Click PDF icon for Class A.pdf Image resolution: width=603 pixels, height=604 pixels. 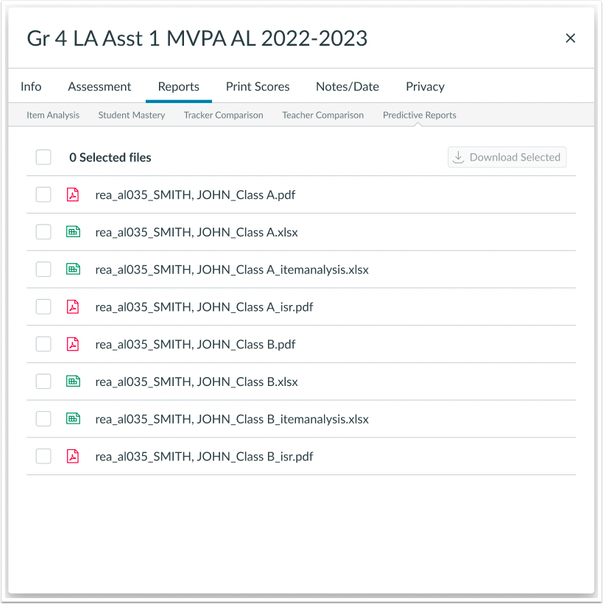72,195
